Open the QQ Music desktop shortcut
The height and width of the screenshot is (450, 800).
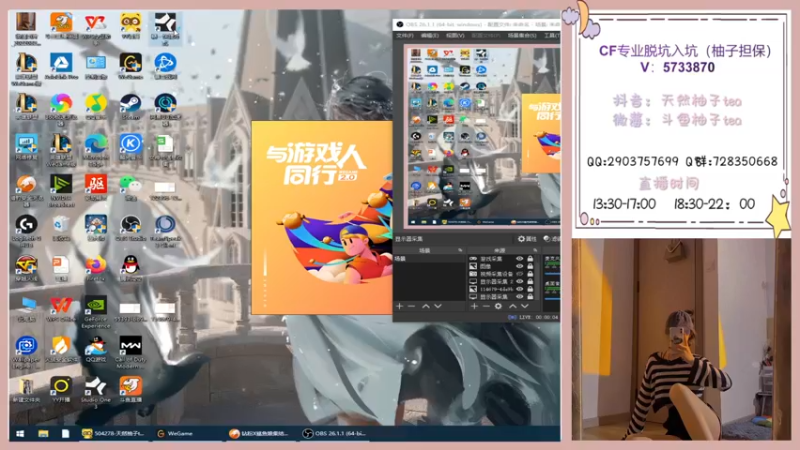click(96, 105)
